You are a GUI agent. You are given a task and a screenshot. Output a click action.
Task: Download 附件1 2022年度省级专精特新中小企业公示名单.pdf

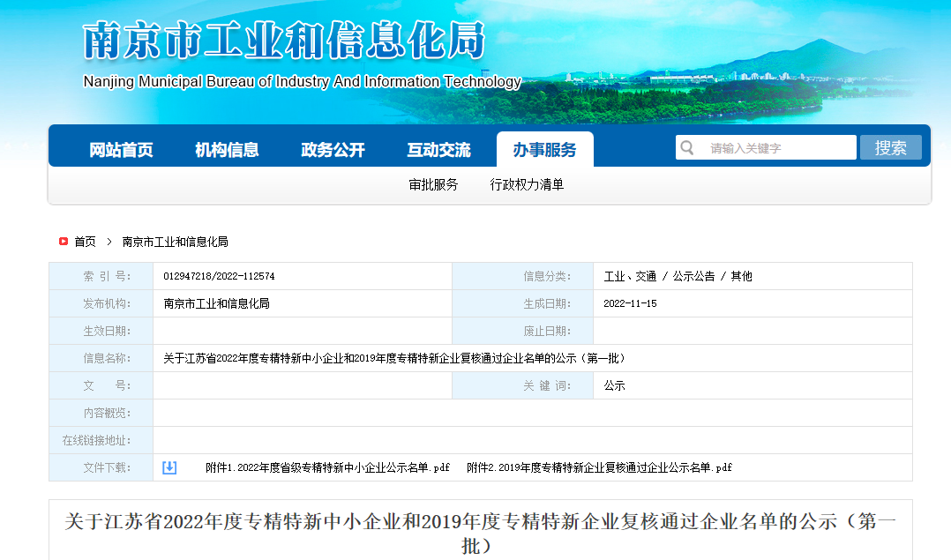[x=327, y=467]
